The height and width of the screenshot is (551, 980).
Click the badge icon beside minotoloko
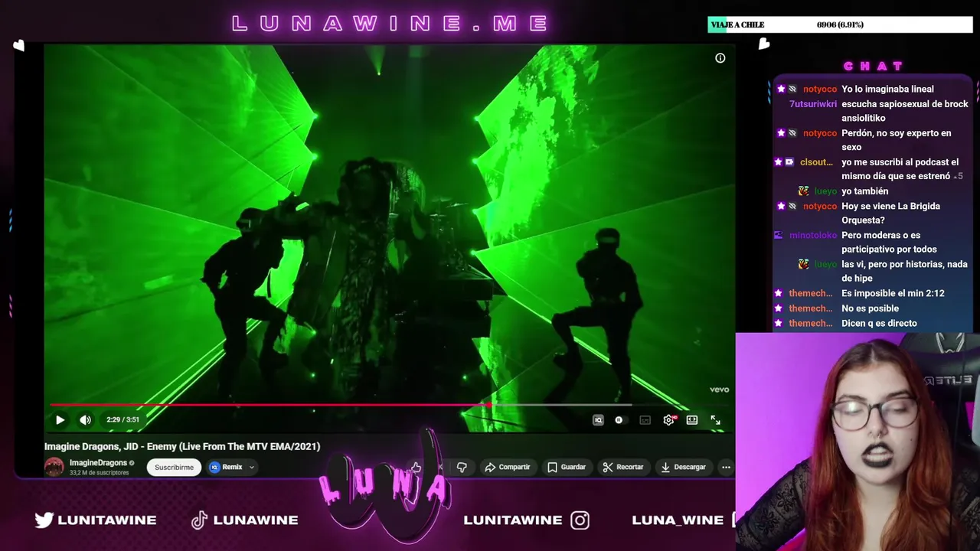coord(779,236)
